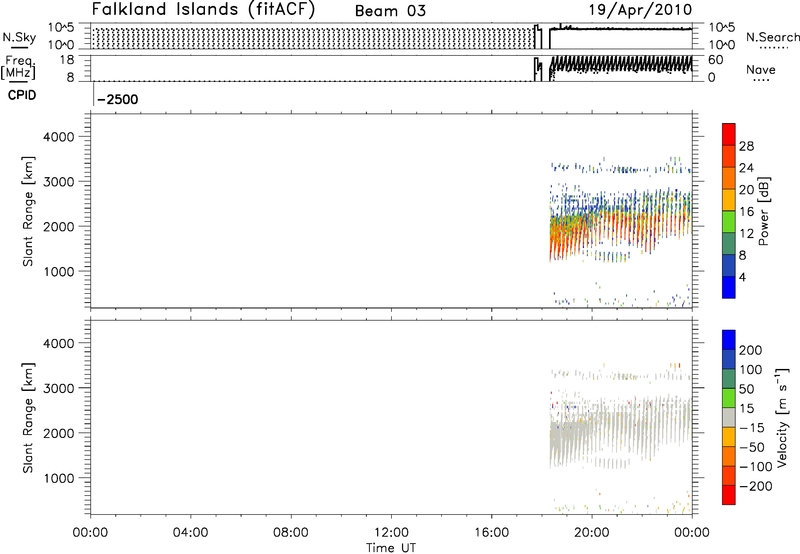
Task: Click the blue bottom of the power colorbar
Action: tap(729, 287)
